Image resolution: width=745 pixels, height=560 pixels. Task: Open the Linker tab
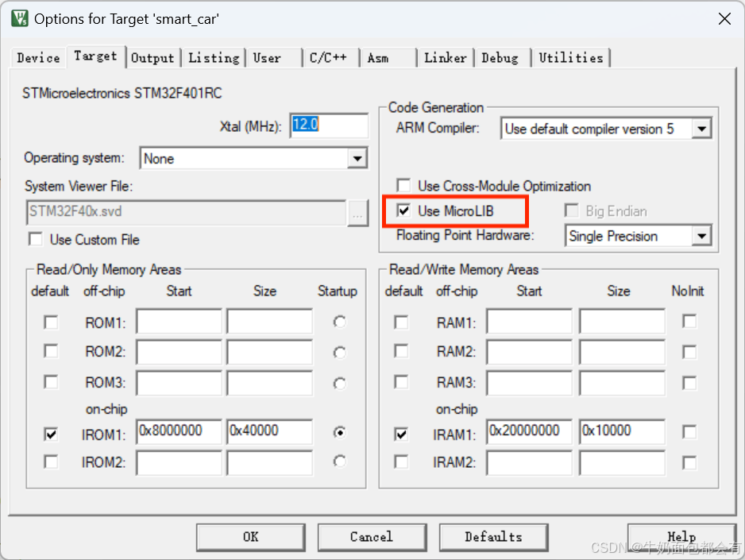(446, 58)
